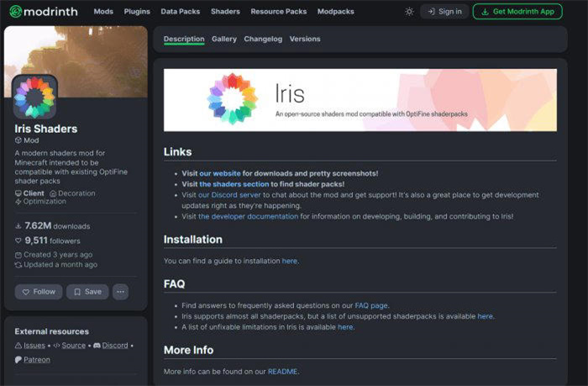Screen dimensions: 588x386
Task: Switch to the Gallery tab
Action: pyautogui.click(x=224, y=39)
